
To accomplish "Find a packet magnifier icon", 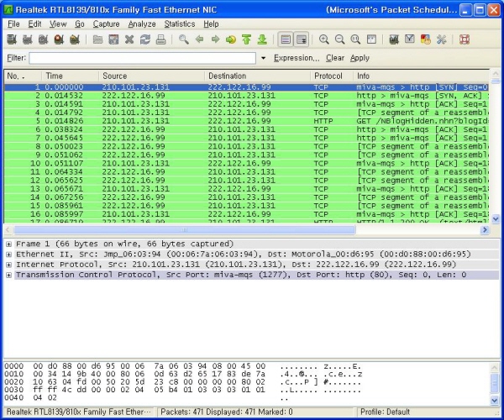I will [x=183, y=39].
